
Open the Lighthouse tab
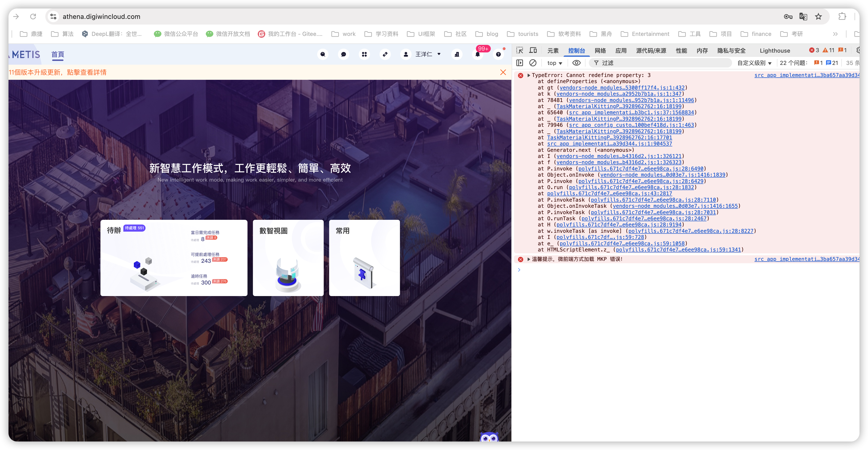point(775,51)
